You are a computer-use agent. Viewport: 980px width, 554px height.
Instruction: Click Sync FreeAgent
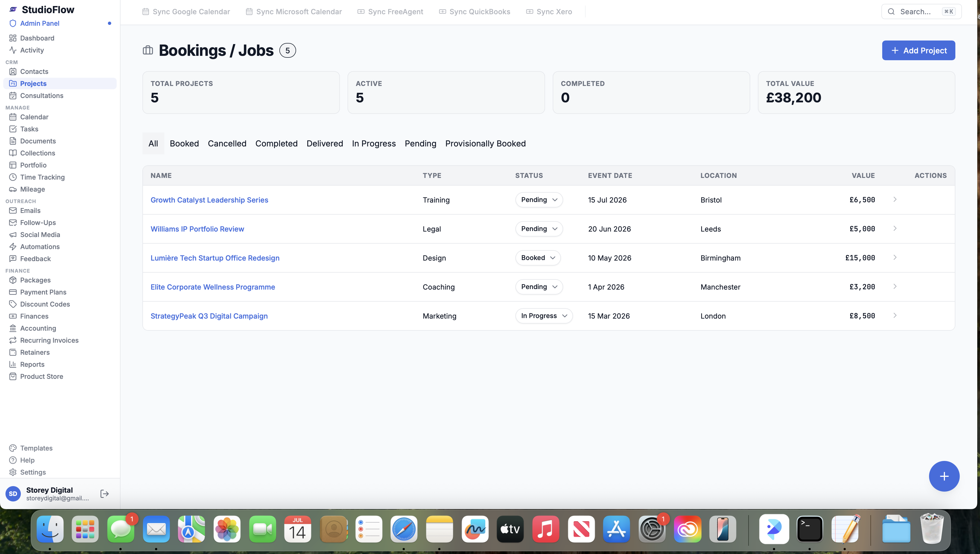coord(390,12)
